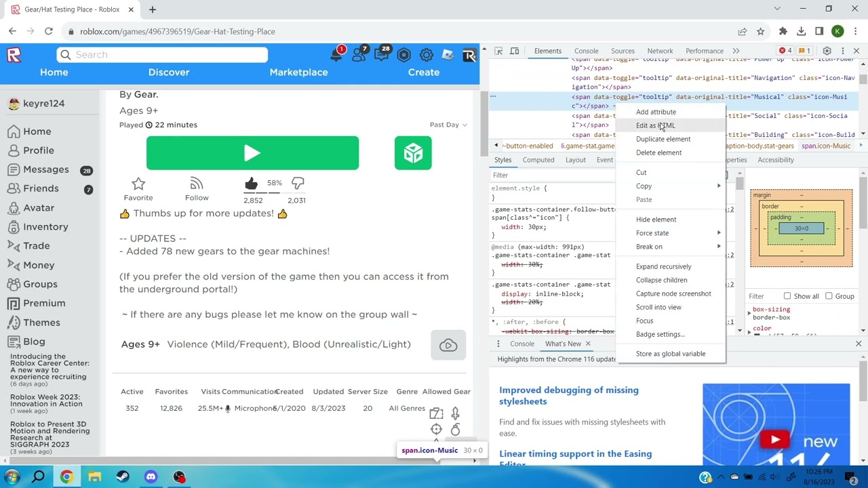Select Edit as HTML menu item
Image resolution: width=868 pixels, height=488 pixels.
[x=671, y=125]
